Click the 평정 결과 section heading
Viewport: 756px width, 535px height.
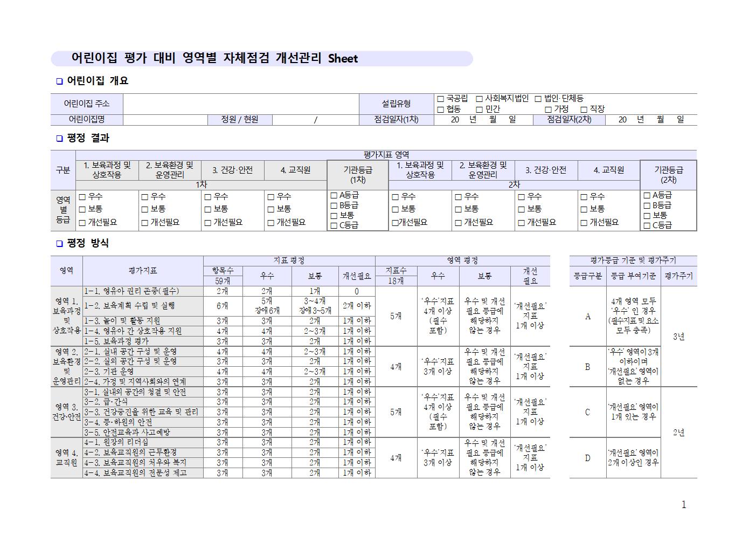coord(88,138)
